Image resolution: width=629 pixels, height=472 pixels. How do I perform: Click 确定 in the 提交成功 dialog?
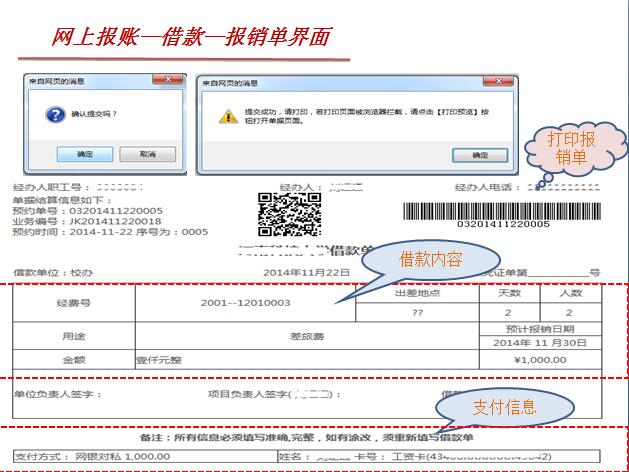tap(479, 156)
